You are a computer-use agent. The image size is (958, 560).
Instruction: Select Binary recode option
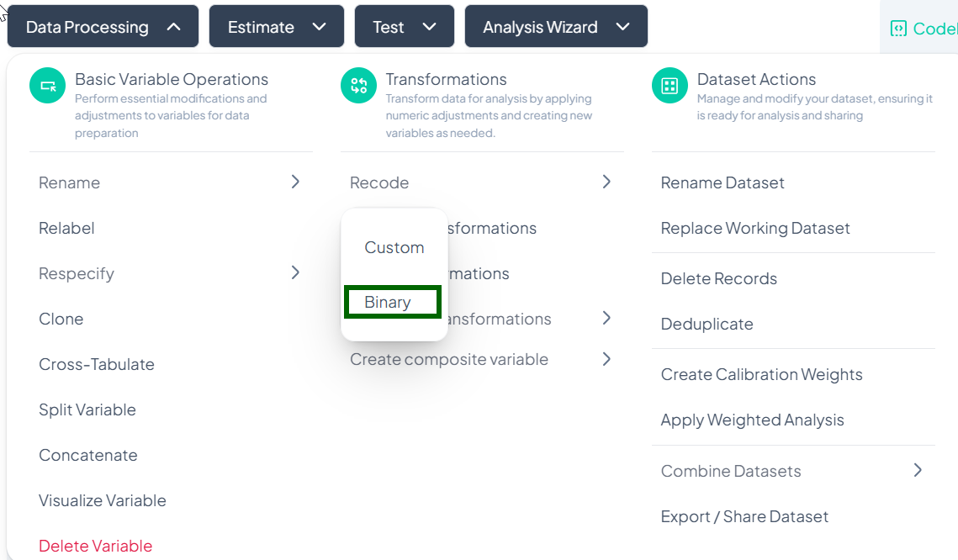tap(388, 303)
